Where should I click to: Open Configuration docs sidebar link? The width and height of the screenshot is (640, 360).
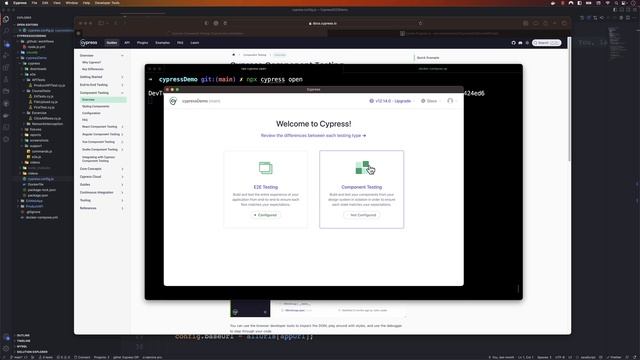tap(91, 113)
